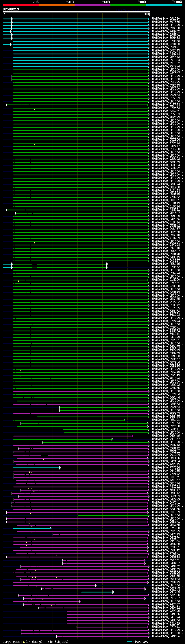Image resolution: width=185 pixels, height=644 pixels.
Task: Select hit label UniRef100_B6QAD4
Action: pos(166,165)
